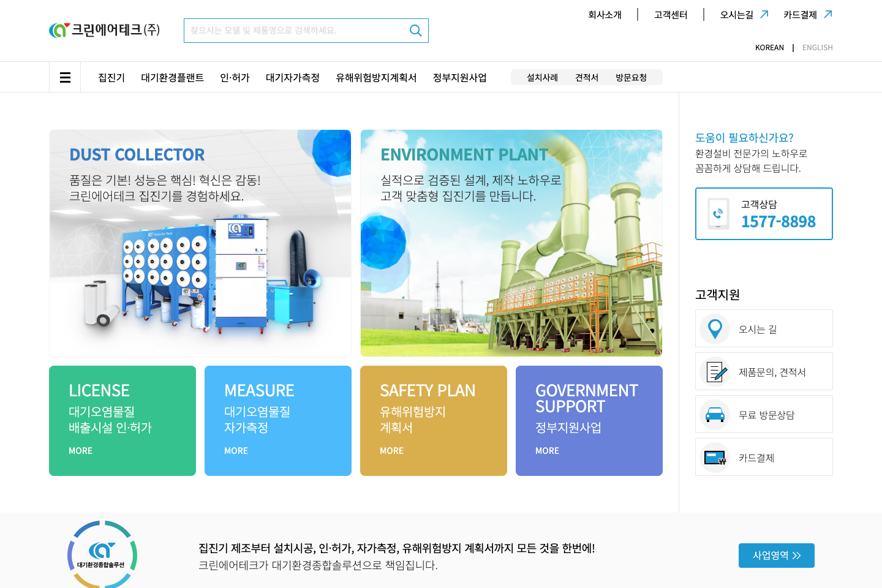Open 정부지원사업 menu item
Image resolution: width=882 pixels, height=588 pixels.
459,78
